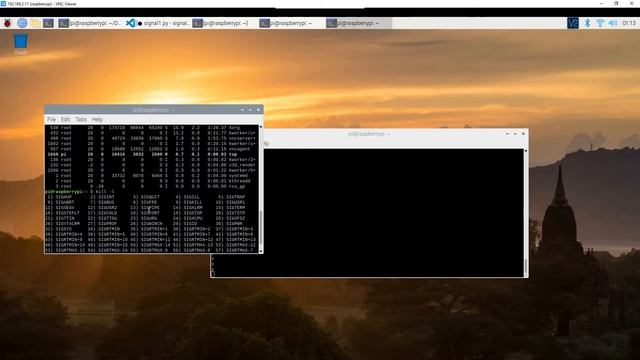
Task: Select the Trash desktop icon
Action: coord(20,44)
